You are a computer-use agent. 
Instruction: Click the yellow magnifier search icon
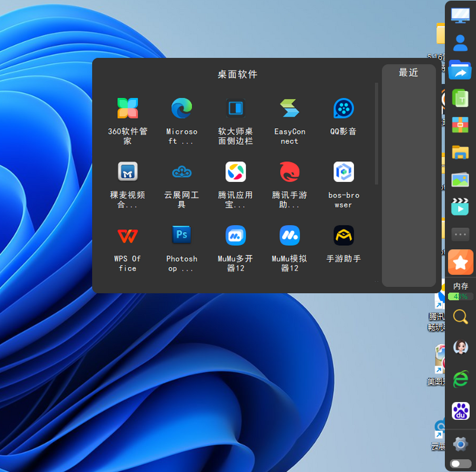pyautogui.click(x=460, y=316)
